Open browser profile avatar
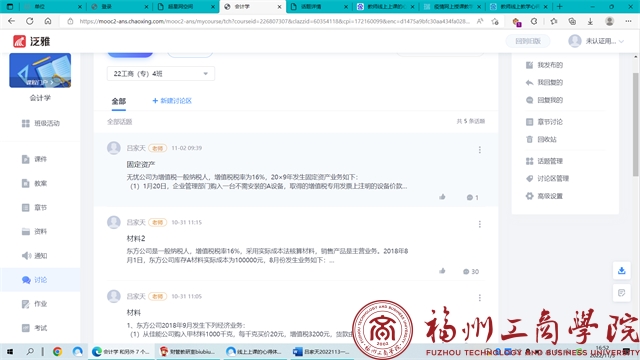640x360 pixels. [609, 21]
